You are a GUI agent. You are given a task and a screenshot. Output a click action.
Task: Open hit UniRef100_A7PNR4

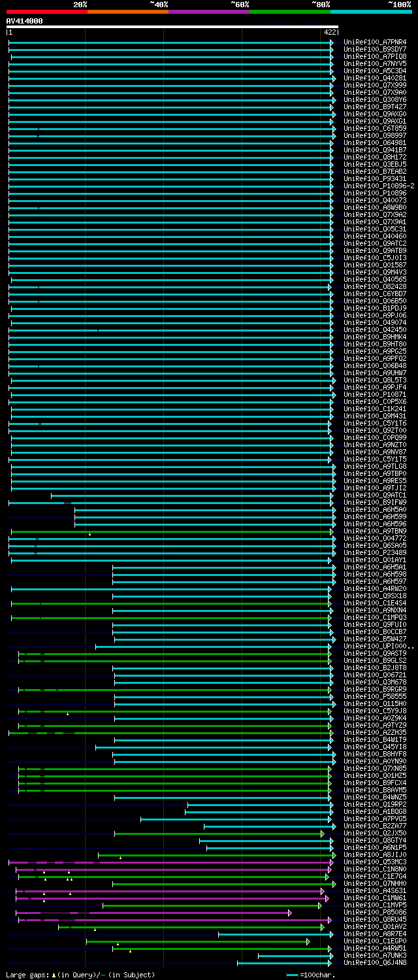(x=375, y=42)
